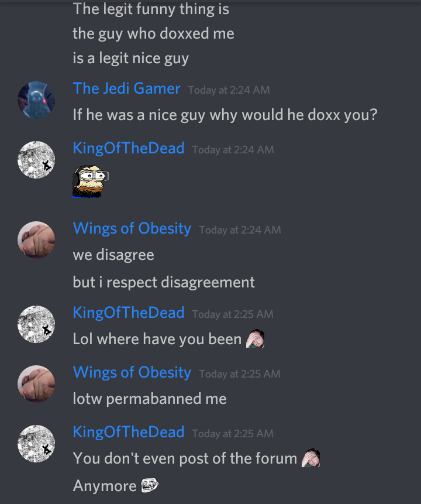
Task: Click Wings of Obesity username above 'we disagree'
Action: point(132,228)
